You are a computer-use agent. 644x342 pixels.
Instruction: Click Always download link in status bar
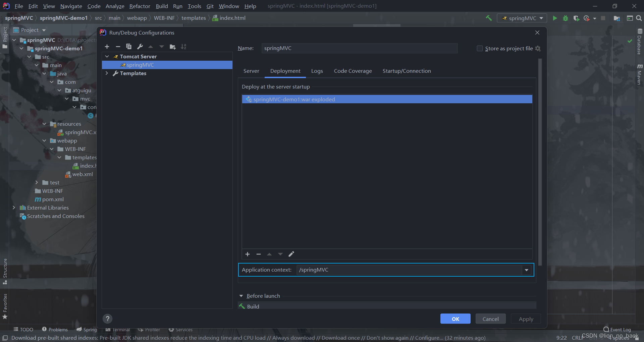(293, 338)
